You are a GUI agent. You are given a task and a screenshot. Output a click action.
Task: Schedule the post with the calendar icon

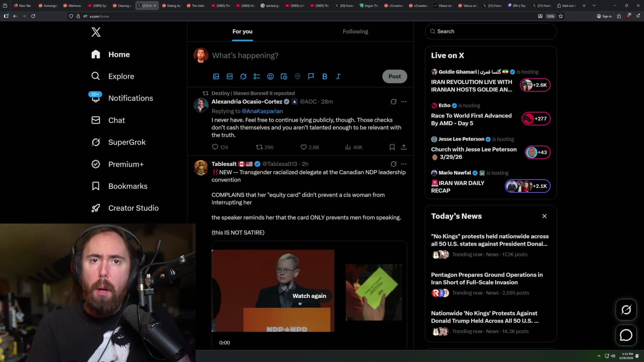[x=284, y=76]
